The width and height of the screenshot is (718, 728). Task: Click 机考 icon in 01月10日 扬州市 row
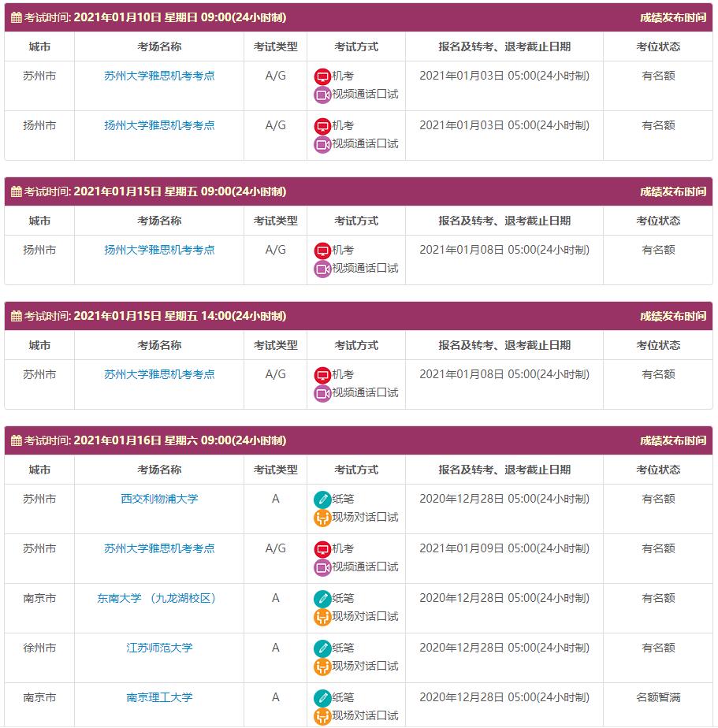(322, 126)
